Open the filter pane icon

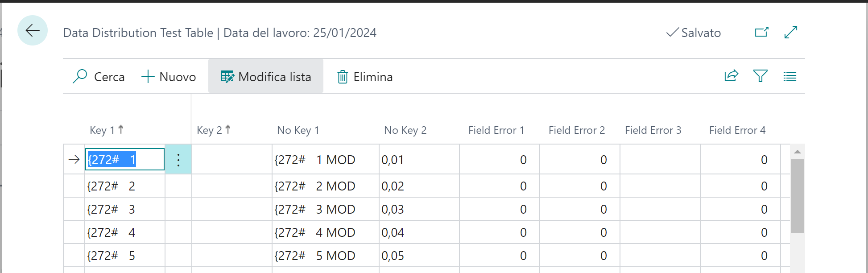click(x=760, y=76)
